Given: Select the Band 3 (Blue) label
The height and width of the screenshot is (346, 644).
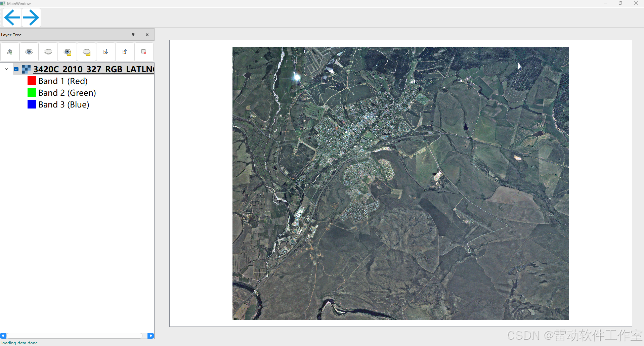Looking at the screenshot, I should tap(64, 104).
